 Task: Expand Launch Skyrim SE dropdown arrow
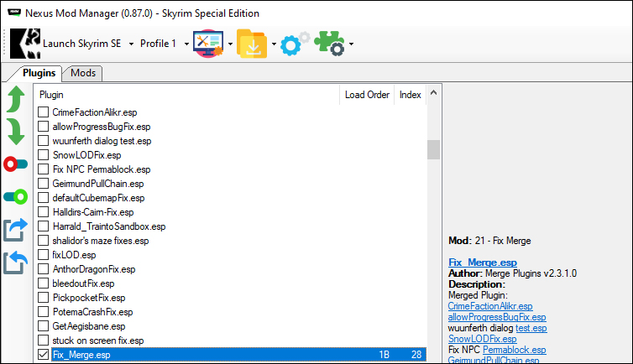pos(131,44)
